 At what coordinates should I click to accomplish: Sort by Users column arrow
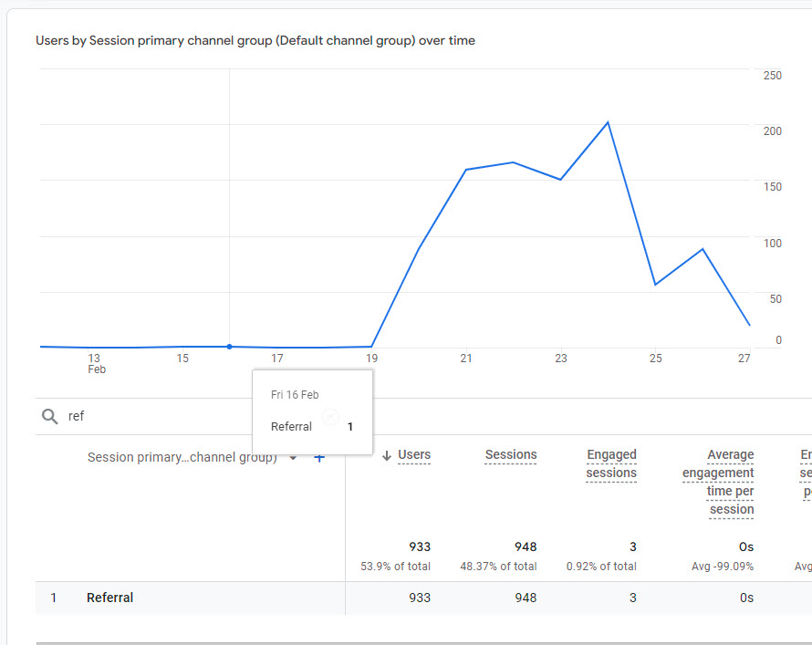[x=386, y=455]
